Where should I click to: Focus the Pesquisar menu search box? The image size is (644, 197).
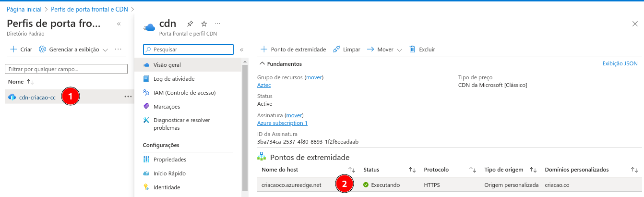coord(188,49)
